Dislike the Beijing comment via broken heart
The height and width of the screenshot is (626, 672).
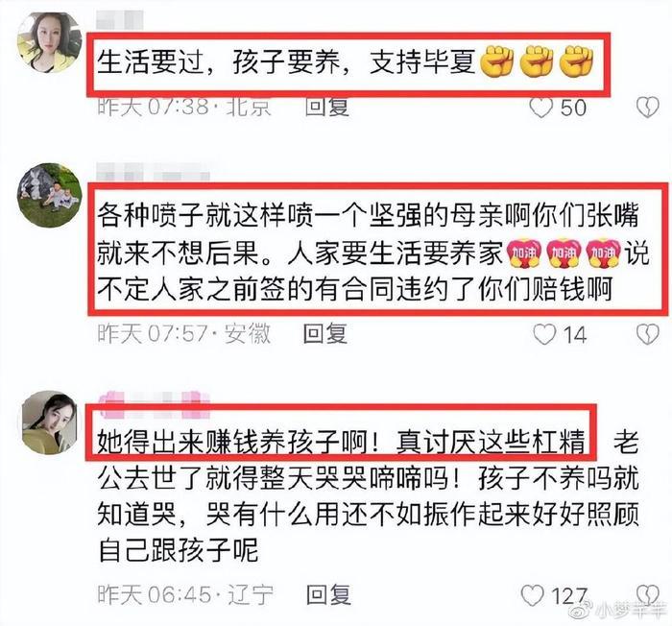(x=648, y=108)
